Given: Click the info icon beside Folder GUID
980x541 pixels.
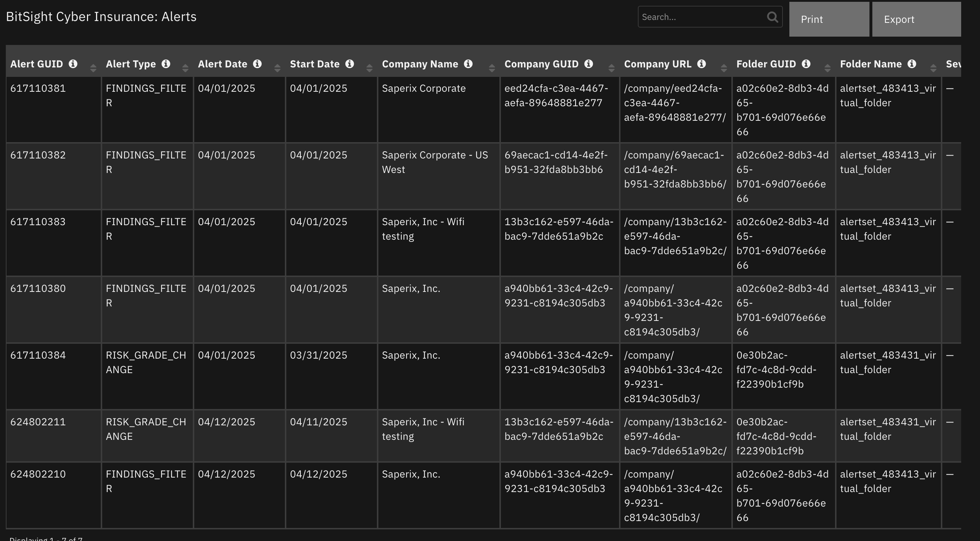Looking at the screenshot, I should click(806, 64).
